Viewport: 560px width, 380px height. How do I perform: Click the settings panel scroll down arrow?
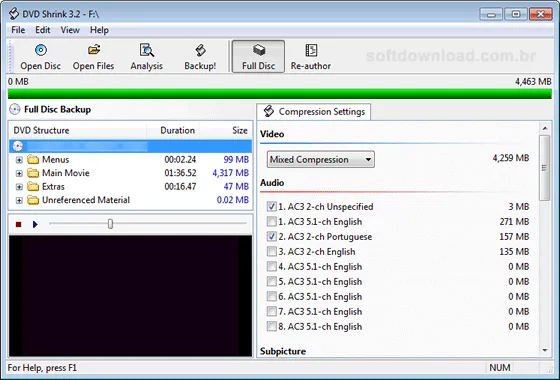[545, 350]
